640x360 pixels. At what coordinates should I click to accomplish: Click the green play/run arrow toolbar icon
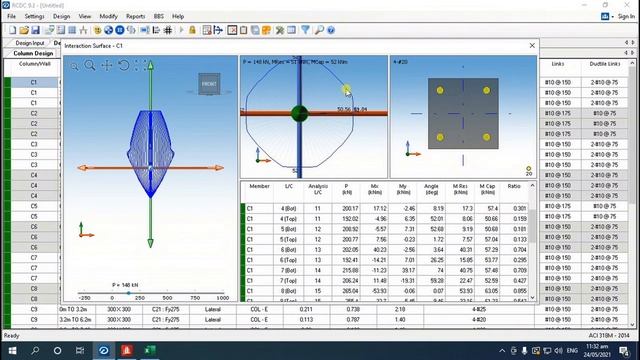[182, 30]
